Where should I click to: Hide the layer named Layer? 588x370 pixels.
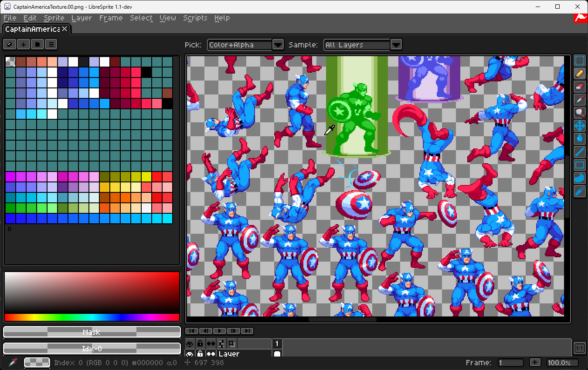(x=190, y=353)
